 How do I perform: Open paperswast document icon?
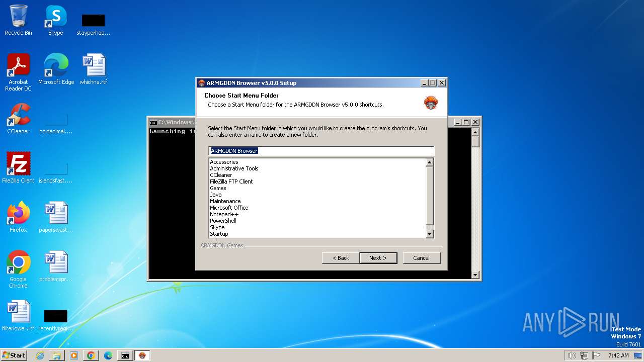point(55,217)
